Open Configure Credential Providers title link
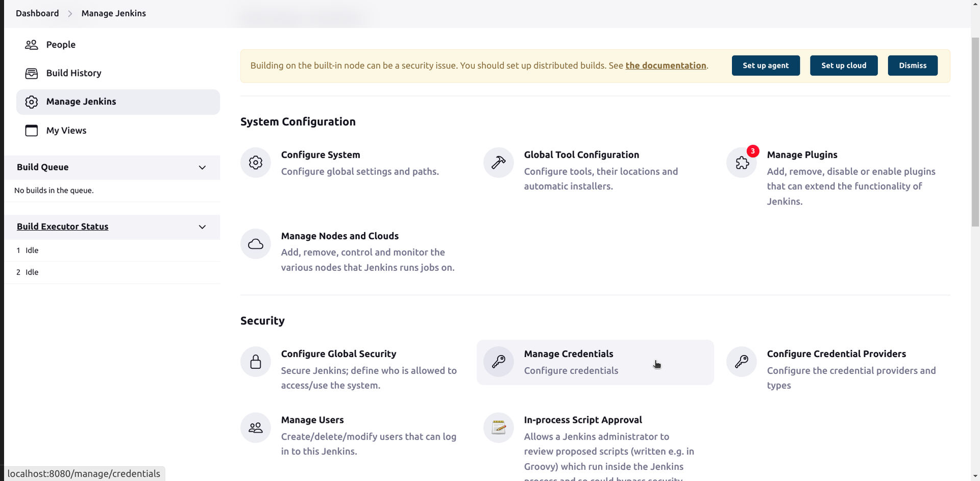Screen dimensions: 980x481 tap(837, 354)
